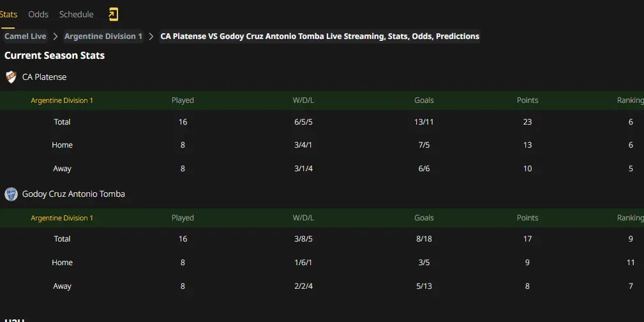
Task: Click Points header in Platense table
Action: pyautogui.click(x=527, y=100)
